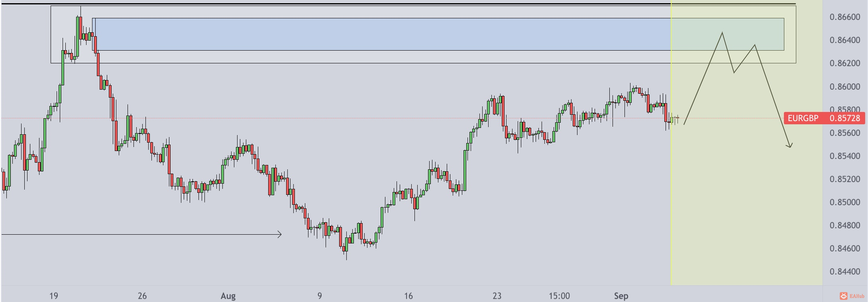The height and width of the screenshot is (302, 868).
Task: Click the "26" date label on time axis
Action: click(142, 296)
